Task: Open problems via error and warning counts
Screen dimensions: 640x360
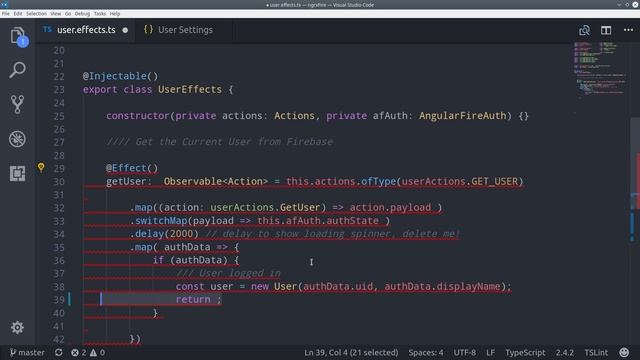Action: tap(88, 352)
